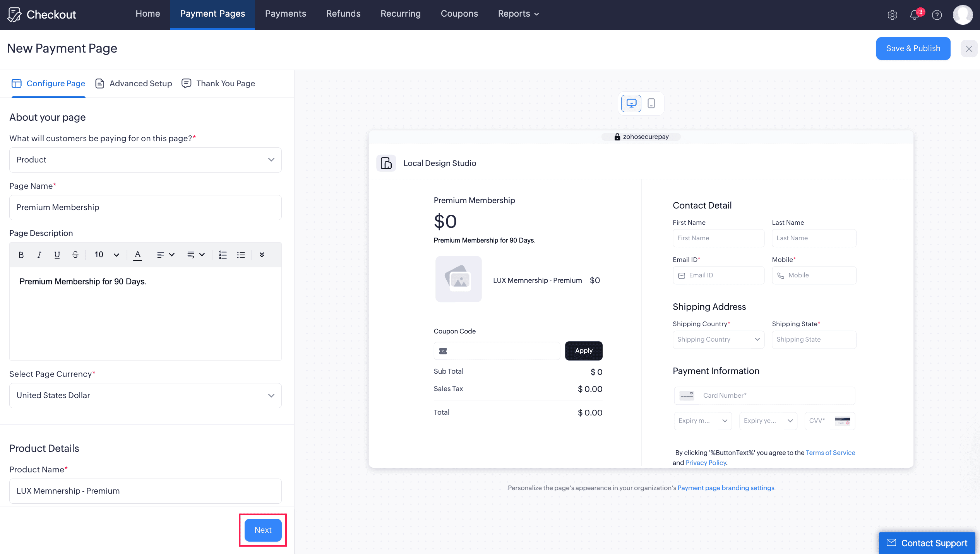
Task: Switch preview to mobile view
Action: [x=651, y=103]
